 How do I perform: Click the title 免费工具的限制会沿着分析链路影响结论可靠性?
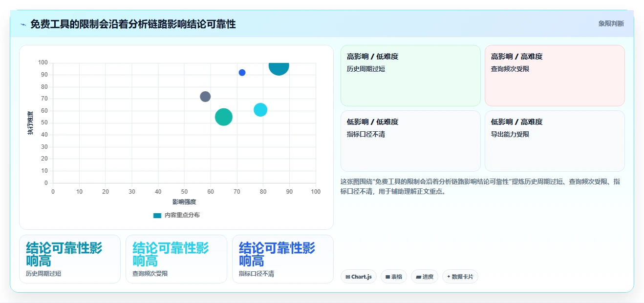pos(133,24)
